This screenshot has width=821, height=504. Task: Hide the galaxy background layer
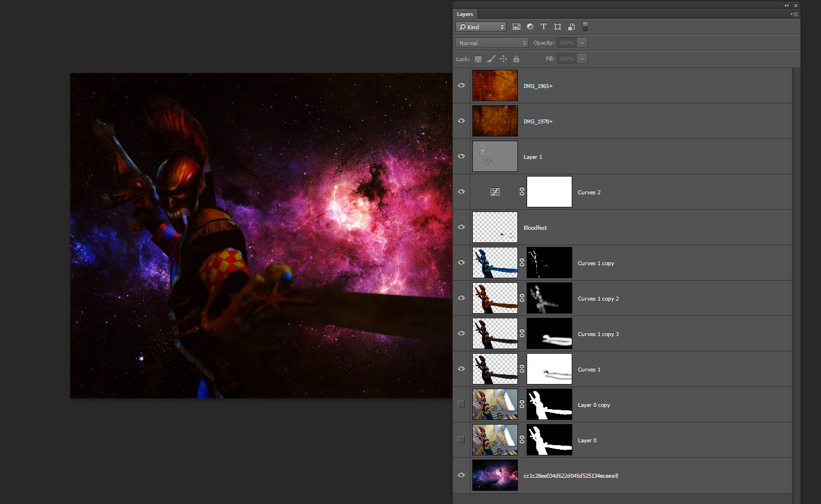coord(461,475)
